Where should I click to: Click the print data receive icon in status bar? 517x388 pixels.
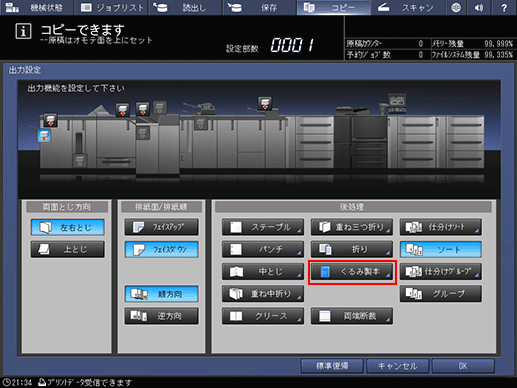click(x=42, y=382)
